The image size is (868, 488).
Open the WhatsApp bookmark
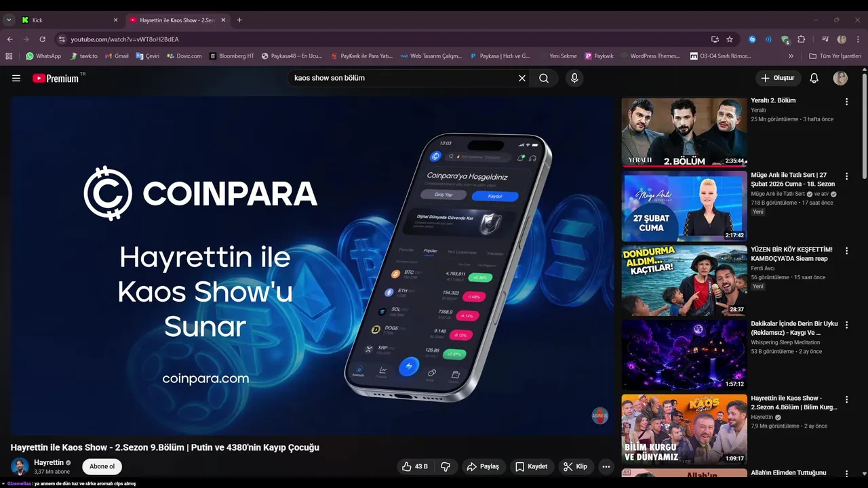43,56
